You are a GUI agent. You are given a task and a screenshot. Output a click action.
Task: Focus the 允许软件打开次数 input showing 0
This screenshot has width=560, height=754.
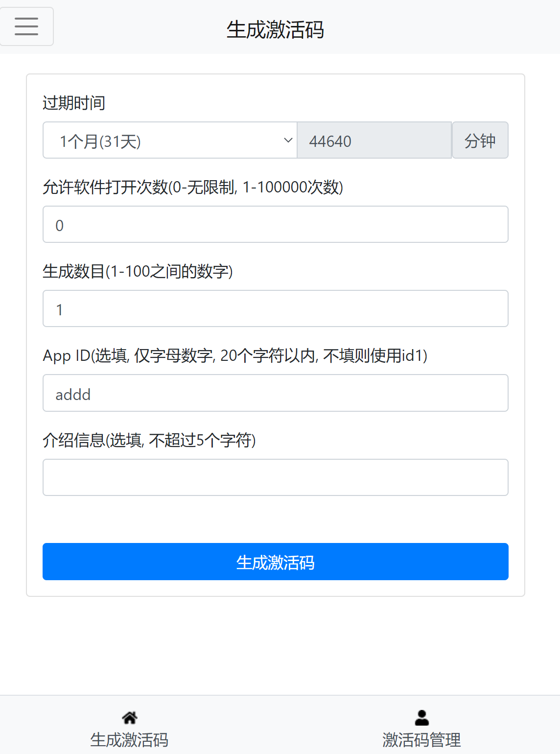point(276,225)
